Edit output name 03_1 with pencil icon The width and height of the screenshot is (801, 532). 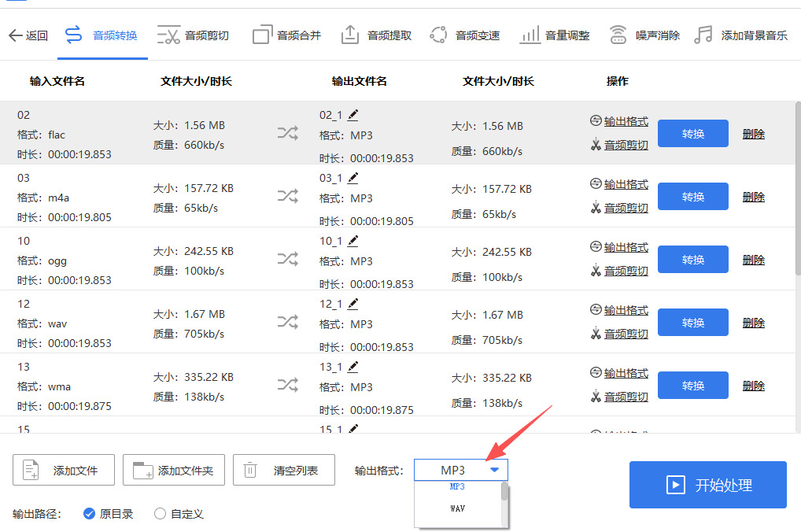(353, 178)
